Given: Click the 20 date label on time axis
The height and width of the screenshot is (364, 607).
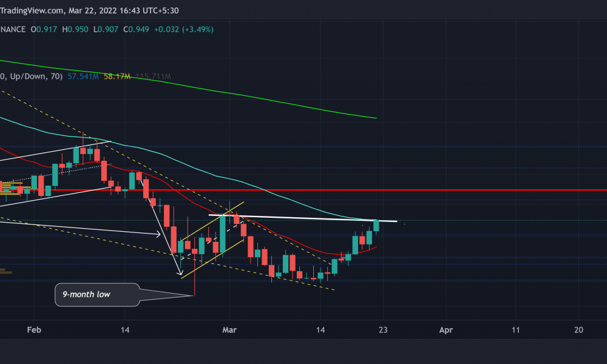Looking at the screenshot, I should pos(578,330).
